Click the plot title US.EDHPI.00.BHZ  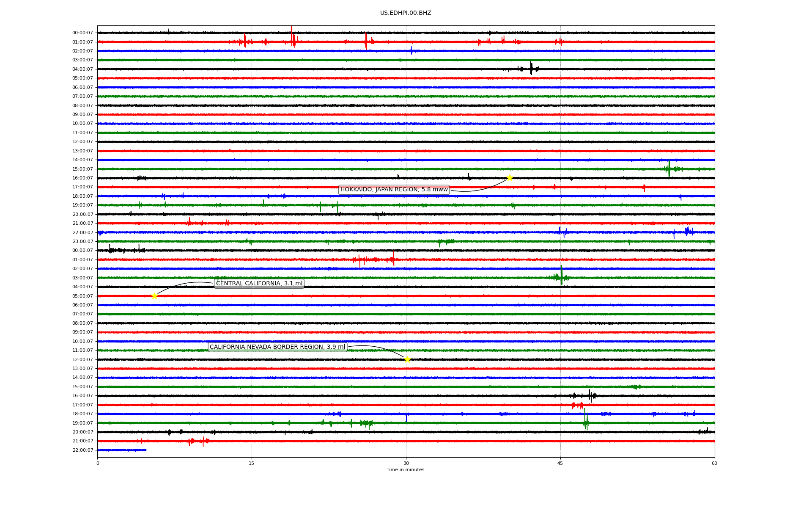coord(406,13)
